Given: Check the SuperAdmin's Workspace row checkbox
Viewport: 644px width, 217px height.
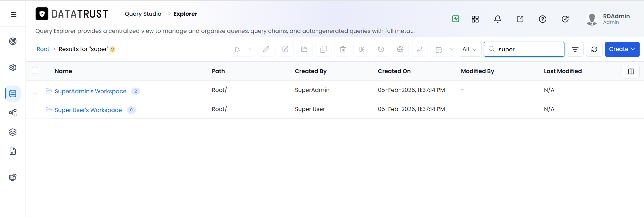Looking at the screenshot, I should pos(35,90).
